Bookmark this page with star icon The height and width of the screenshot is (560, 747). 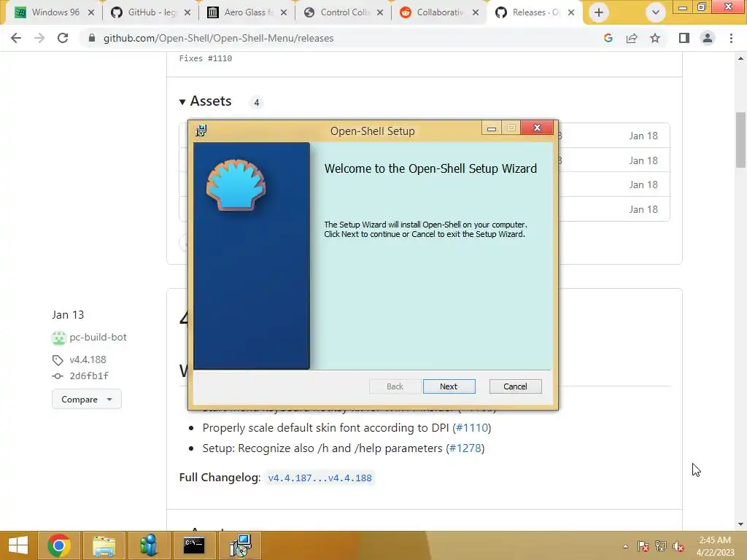(x=655, y=38)
